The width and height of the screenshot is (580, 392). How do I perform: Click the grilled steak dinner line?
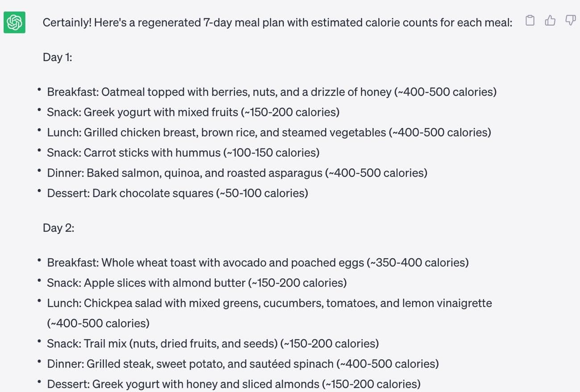pos(243,364)
